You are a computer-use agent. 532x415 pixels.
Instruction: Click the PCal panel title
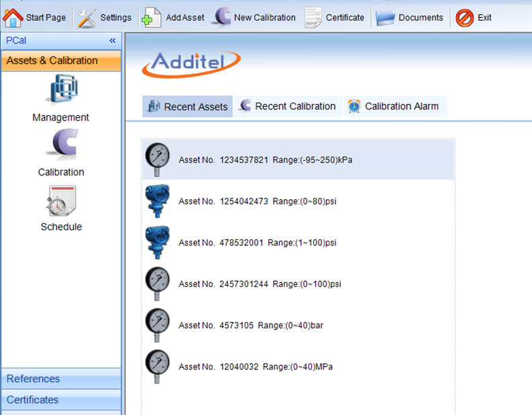[16, 41]
